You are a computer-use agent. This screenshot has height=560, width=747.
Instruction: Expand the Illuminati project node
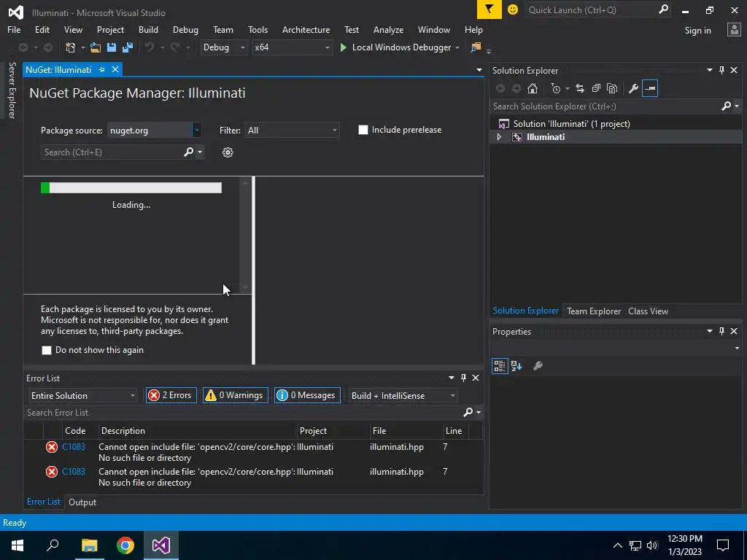[499, 136]
